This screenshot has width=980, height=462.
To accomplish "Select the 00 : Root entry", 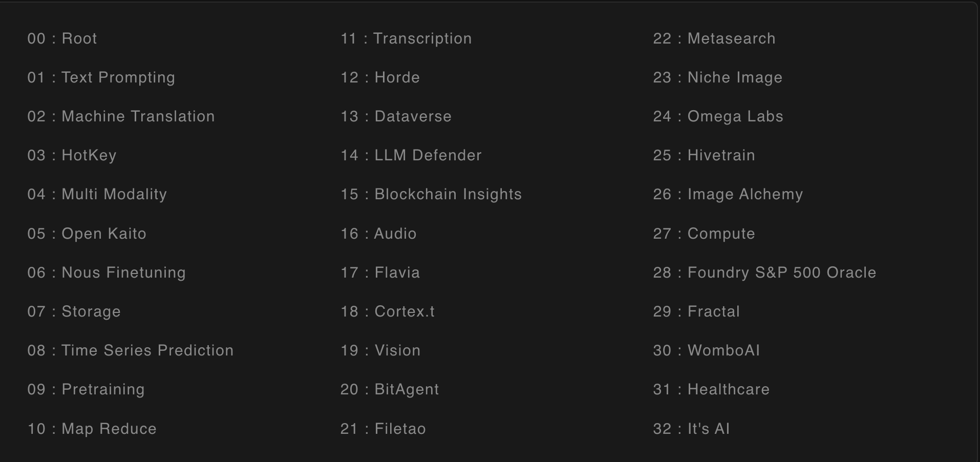I will coord(62,38).
